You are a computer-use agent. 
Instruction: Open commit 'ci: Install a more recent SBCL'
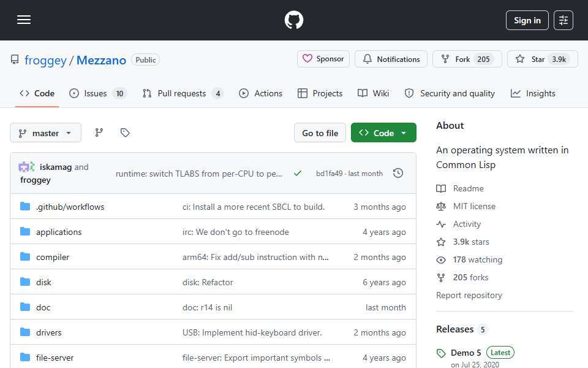tap(254, 207)
